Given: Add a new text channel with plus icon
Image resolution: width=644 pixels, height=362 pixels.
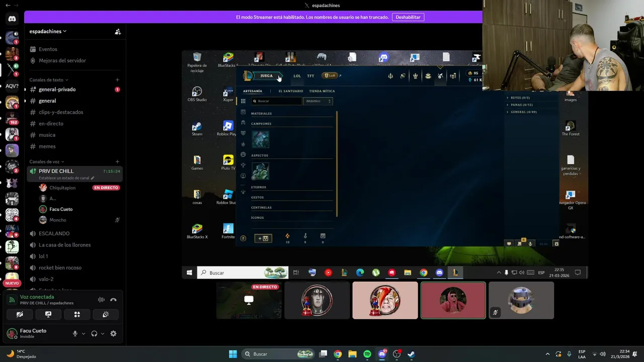Looking at the screenshot, I should (117, 79).
